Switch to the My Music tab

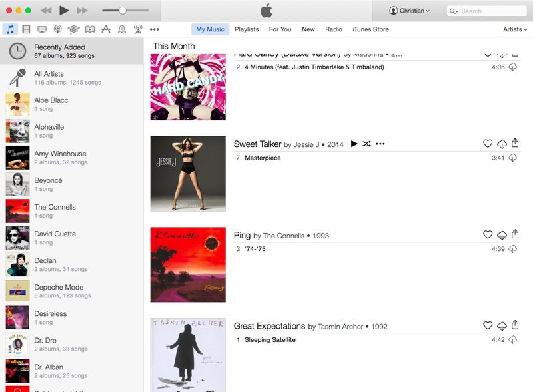[x=210, y=29]
